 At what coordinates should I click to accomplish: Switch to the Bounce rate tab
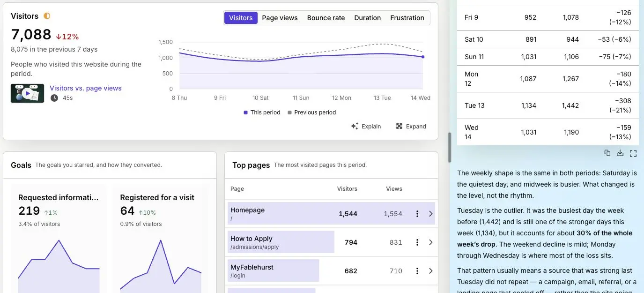tap(326, 18)
